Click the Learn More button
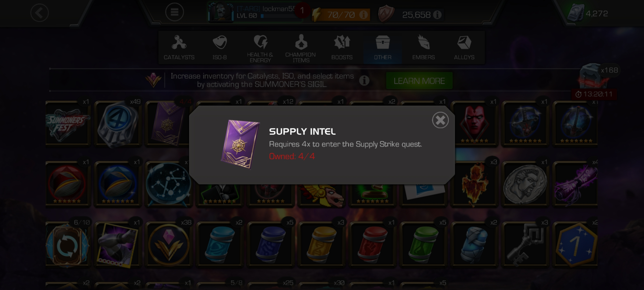The width and height of the screenshot is (644, 290). (x=419, y=81)
